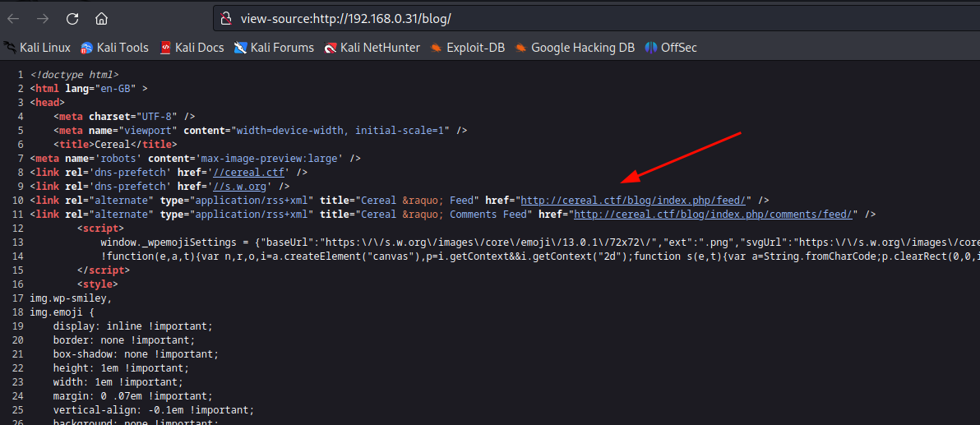Click the opening <script> tag on line 12

[x=100, y=229]
